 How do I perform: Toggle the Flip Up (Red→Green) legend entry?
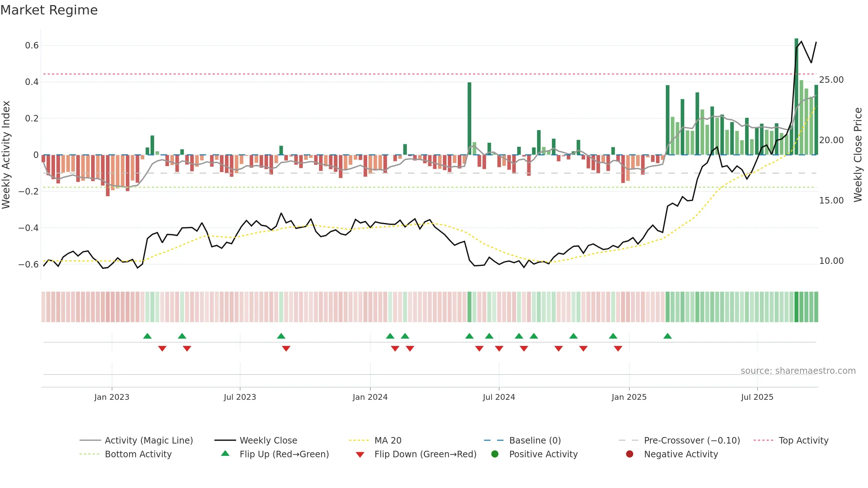tap(275, 454)
